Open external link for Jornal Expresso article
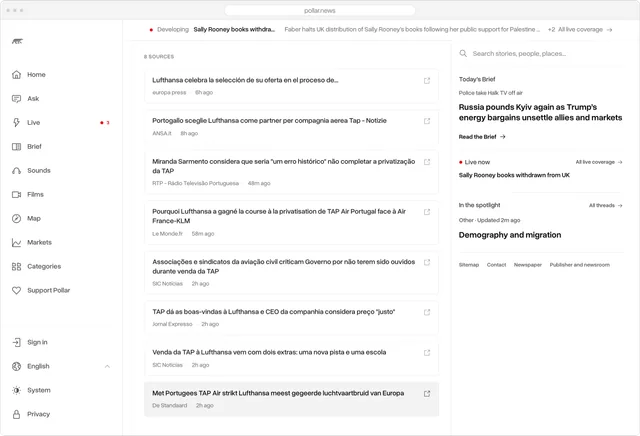640x436 pixels. point(427,312)
